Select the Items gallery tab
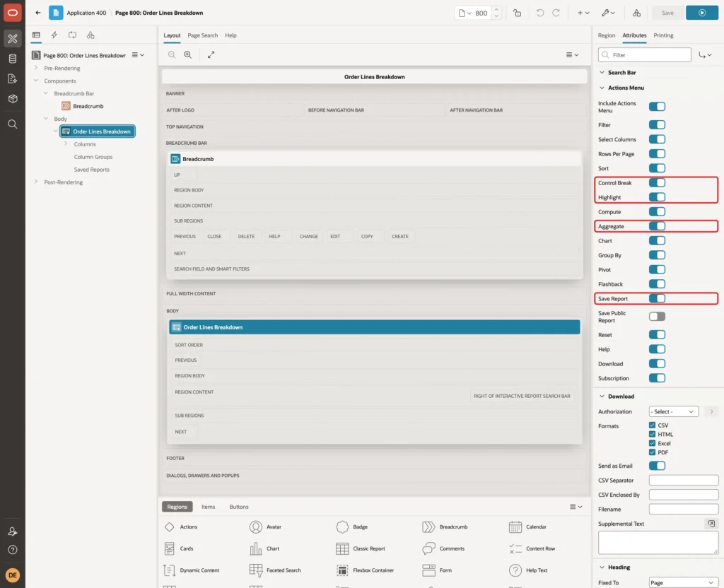Screen dimensions: 724x588 pyautogui.click(x=209, y=507)
